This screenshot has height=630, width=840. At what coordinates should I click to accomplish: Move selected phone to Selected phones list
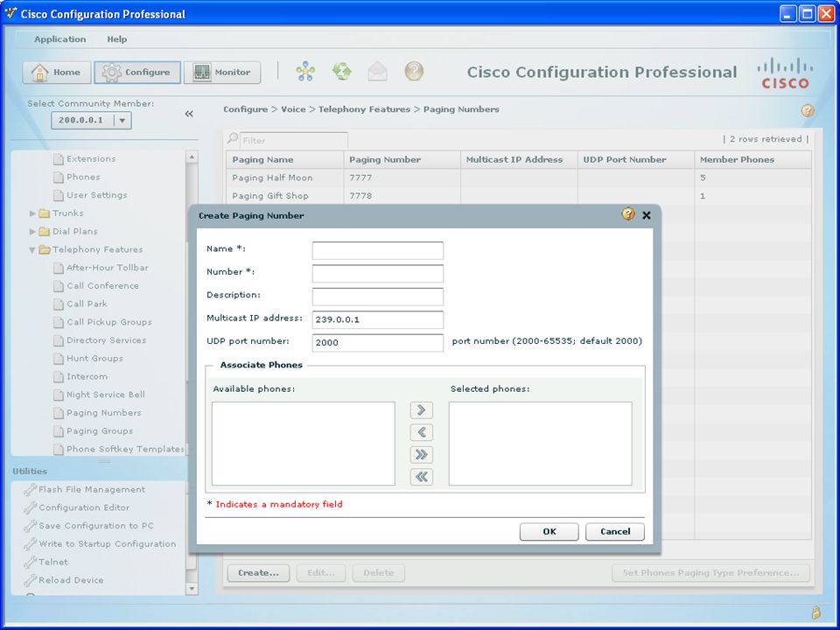click(x=421, y=410)
